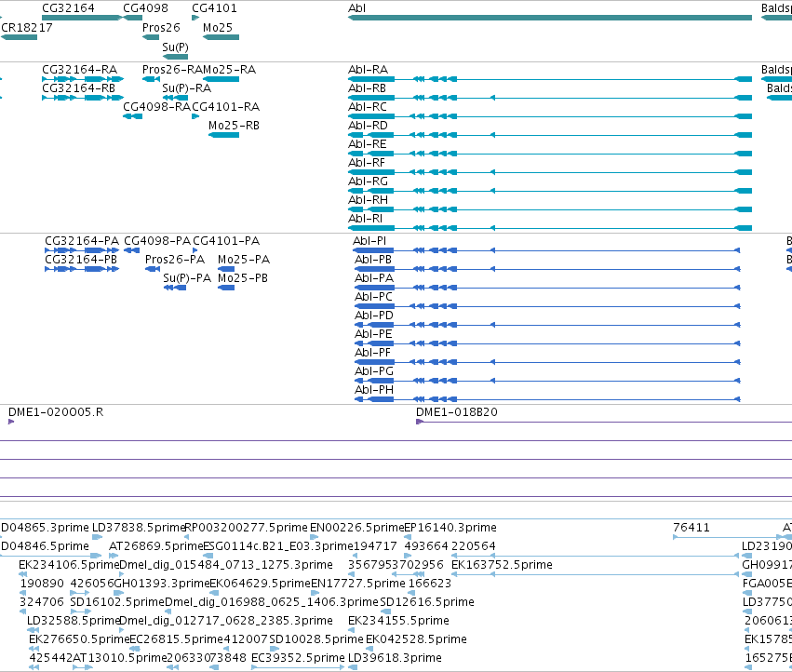Click the CG32164 gene label
Viewport: 792px width, 672px height.
[68, 8]
